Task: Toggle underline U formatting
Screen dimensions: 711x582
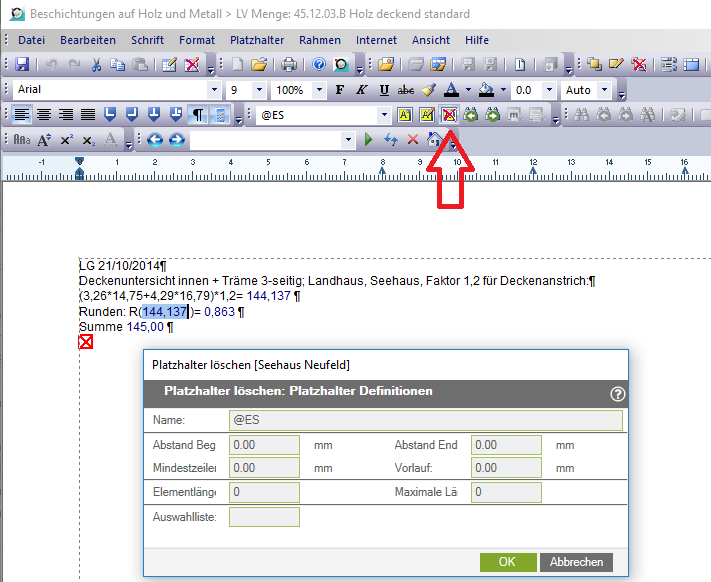Action: point(384,90)
